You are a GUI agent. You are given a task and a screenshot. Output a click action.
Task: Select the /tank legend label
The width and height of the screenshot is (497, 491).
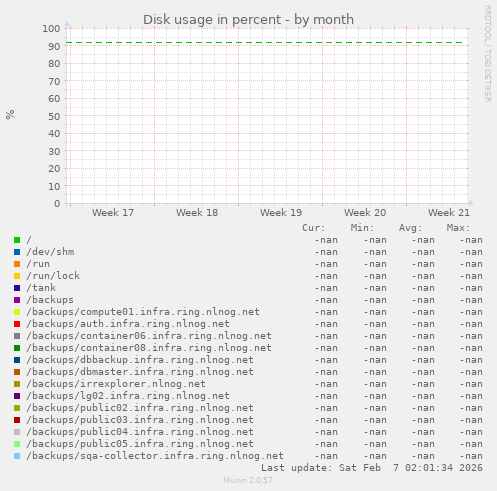point(41,288)
